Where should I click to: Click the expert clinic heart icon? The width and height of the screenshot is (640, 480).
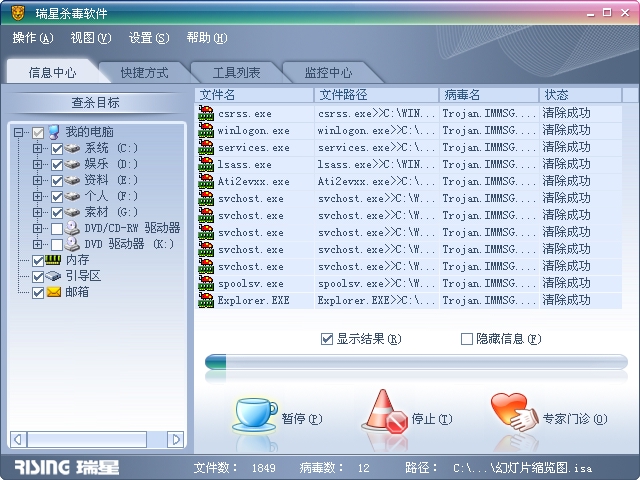pos(514,411)
